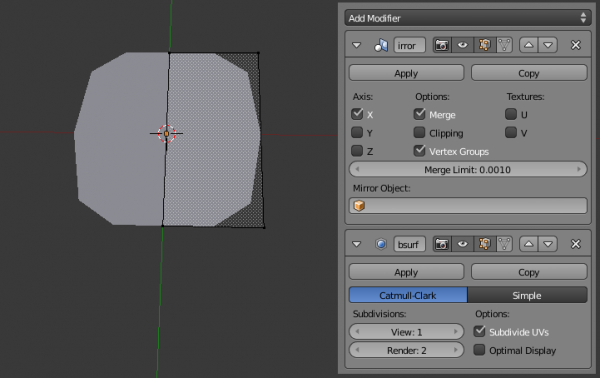
Task: Move Mirror modifier down in stack
Action: pos(548,45)
